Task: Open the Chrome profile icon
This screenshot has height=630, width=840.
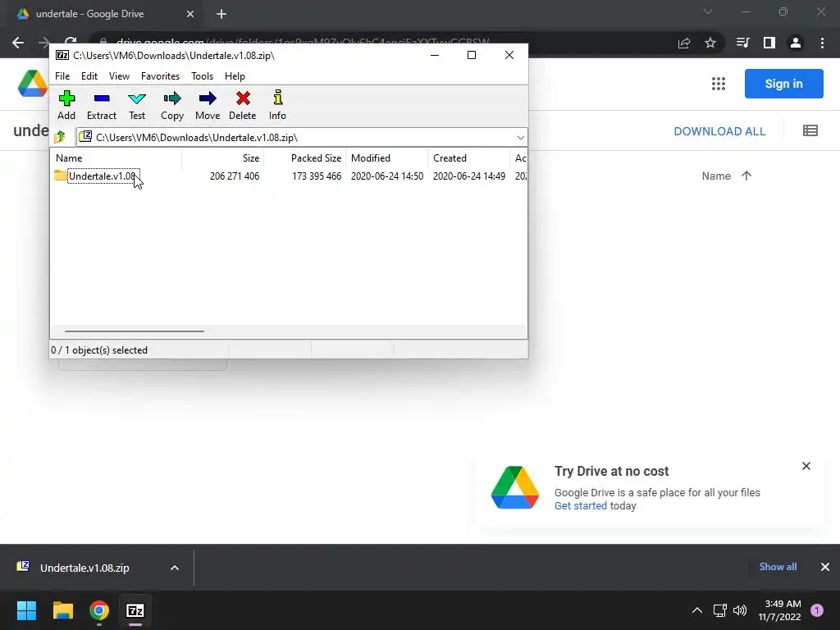Action: (x=796, y=43)
